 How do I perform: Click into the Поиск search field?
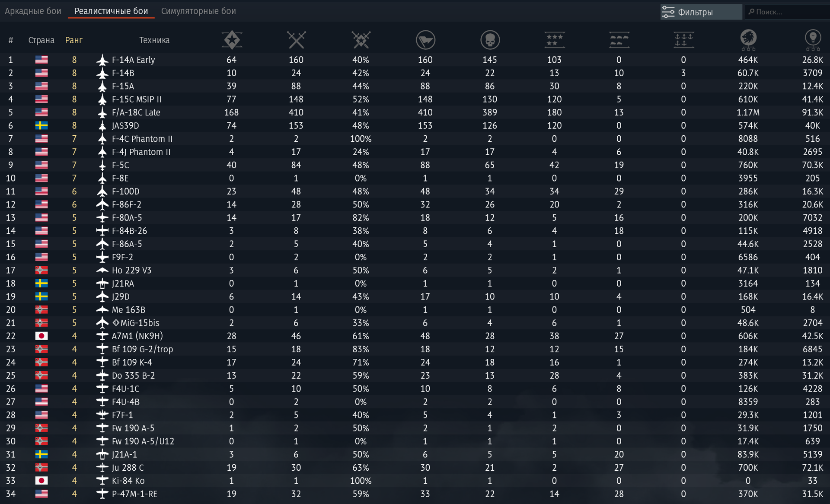coord(787,12)
